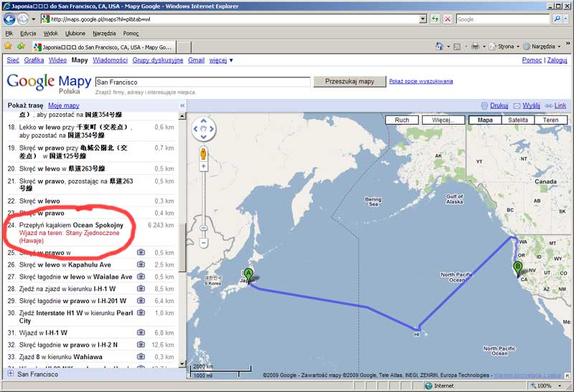This screenshot has width=574, height=392.
Task: Pan the map right with the arrow
Action: tap(212, 129)
